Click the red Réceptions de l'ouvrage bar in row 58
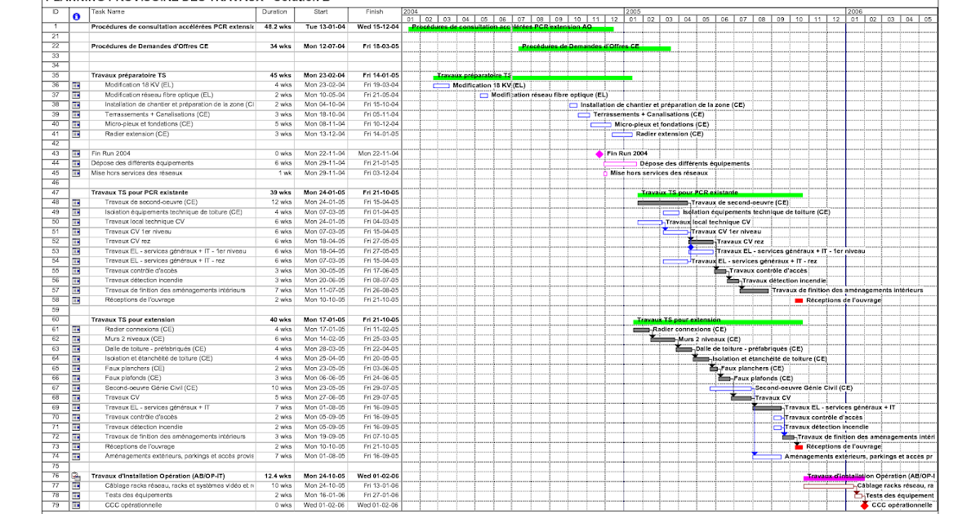980x514 pixels. pyautogui.click(x=799, y=301)
